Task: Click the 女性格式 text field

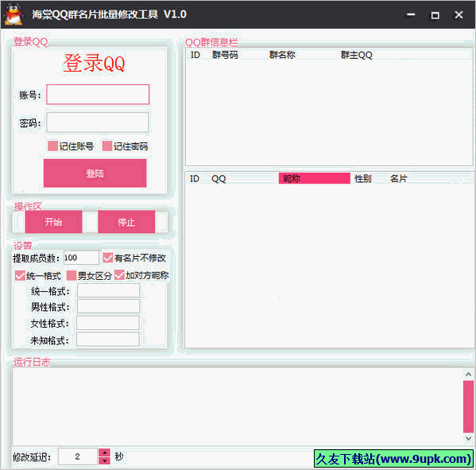Action: (108, 323)
